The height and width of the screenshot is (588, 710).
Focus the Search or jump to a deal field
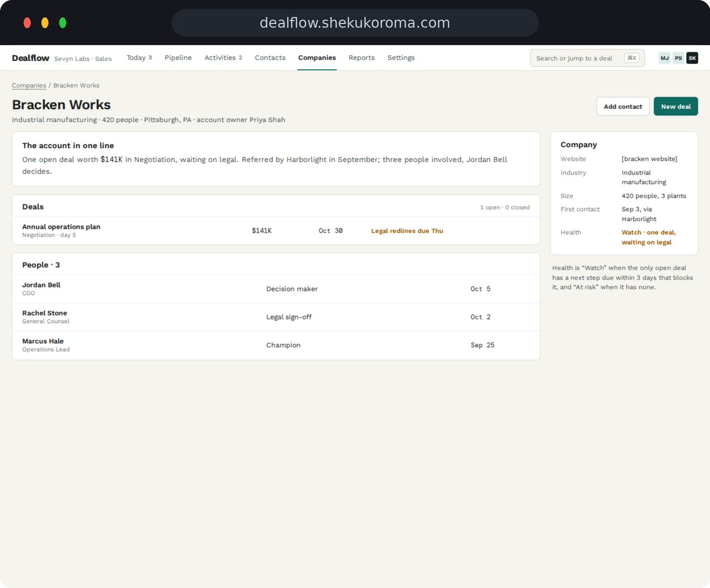click(587, 58)
